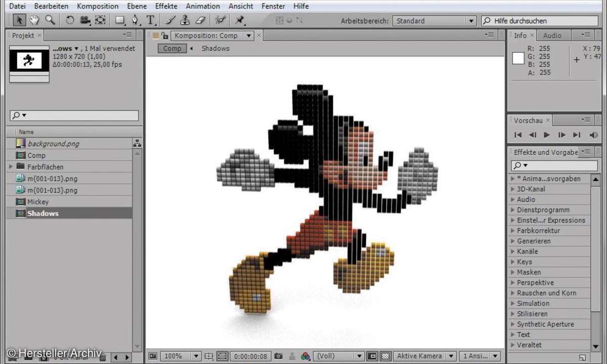
Task: Click the snapshot camera icon in viewer
Action: (278, 356)
